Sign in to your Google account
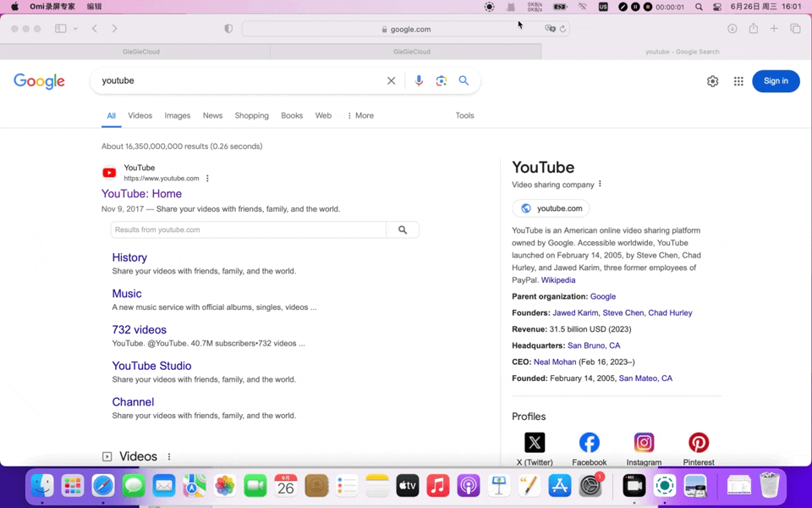The image size is (812, 508). (776, 81)
